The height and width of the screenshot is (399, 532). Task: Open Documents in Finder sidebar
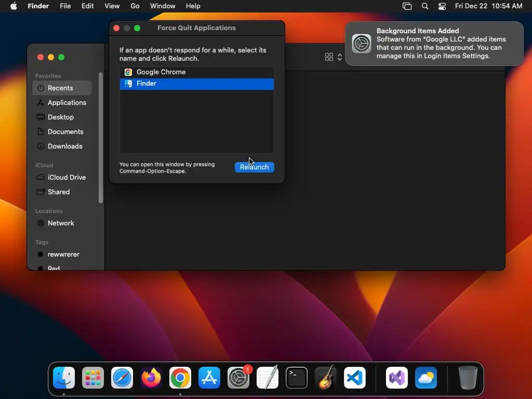pyautogui.click(x=62, y=131)
